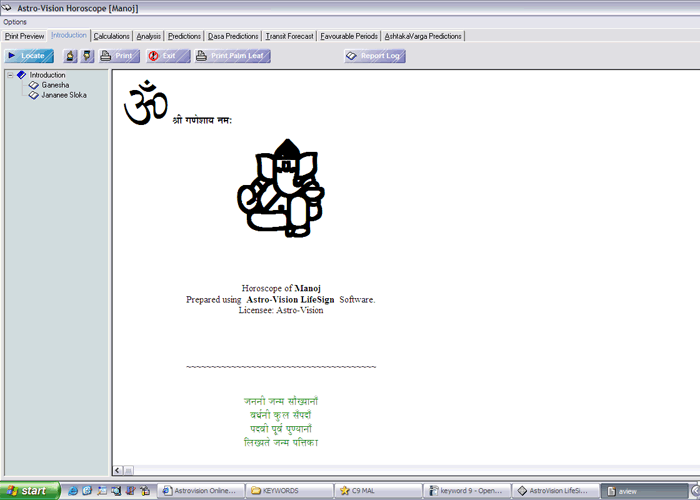The width and height of the screenshot is (700, 500).
Task: Click the printer icon on Print Palm Leaf button
Action: [x=202, y=56]
